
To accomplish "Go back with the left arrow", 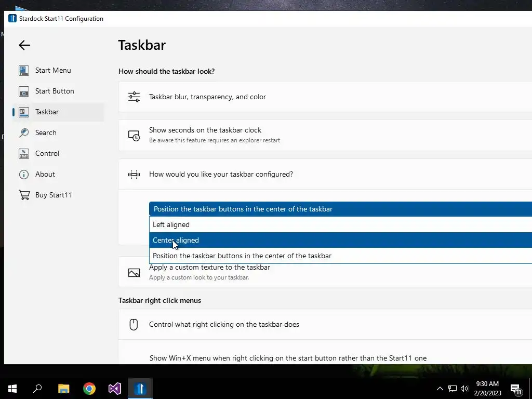I will pos(24,45).
